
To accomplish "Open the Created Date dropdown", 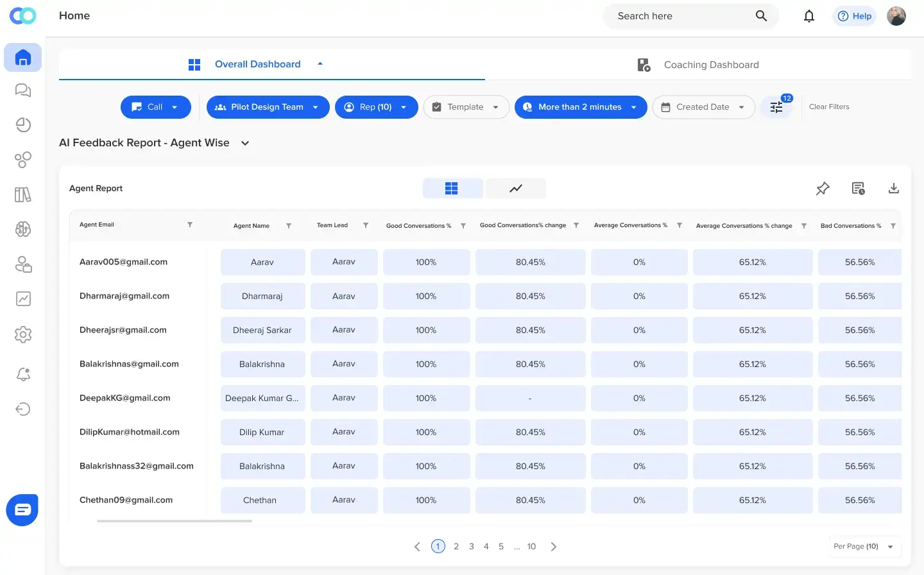I will click(x=703, y=107).
